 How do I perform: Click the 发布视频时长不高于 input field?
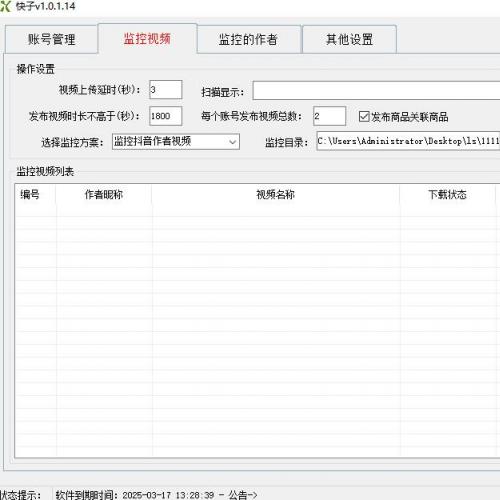pos(166,116)
